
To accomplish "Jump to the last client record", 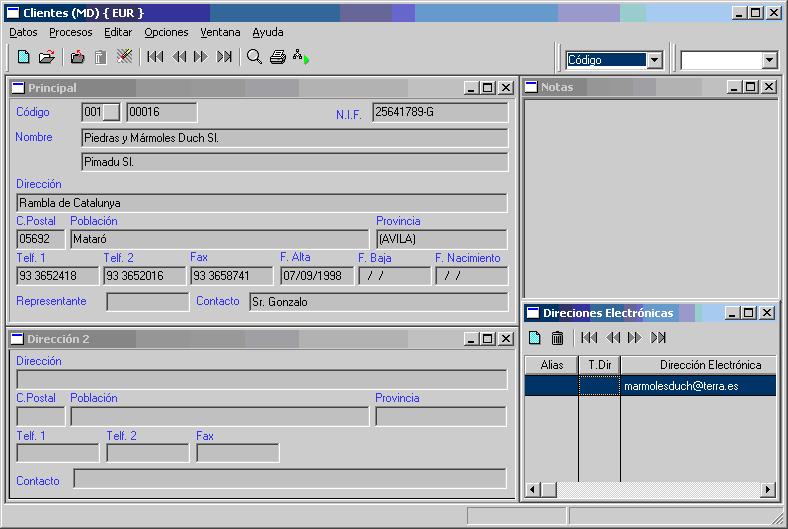I will (x=225, y=57).
